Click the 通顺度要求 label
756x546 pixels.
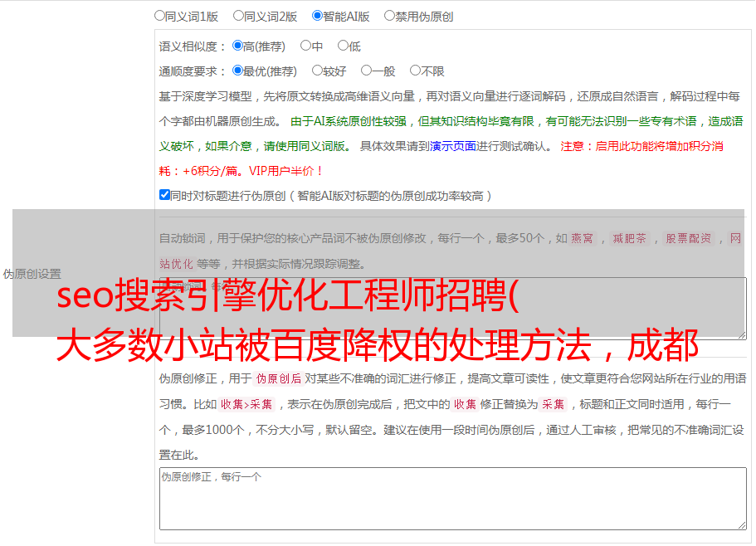click(x=192, y=72)
